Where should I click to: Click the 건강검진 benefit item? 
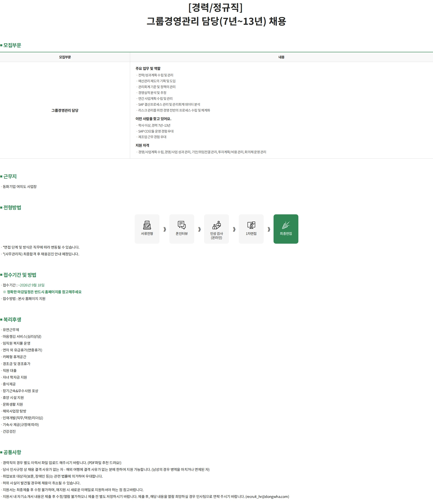point(9,431)
